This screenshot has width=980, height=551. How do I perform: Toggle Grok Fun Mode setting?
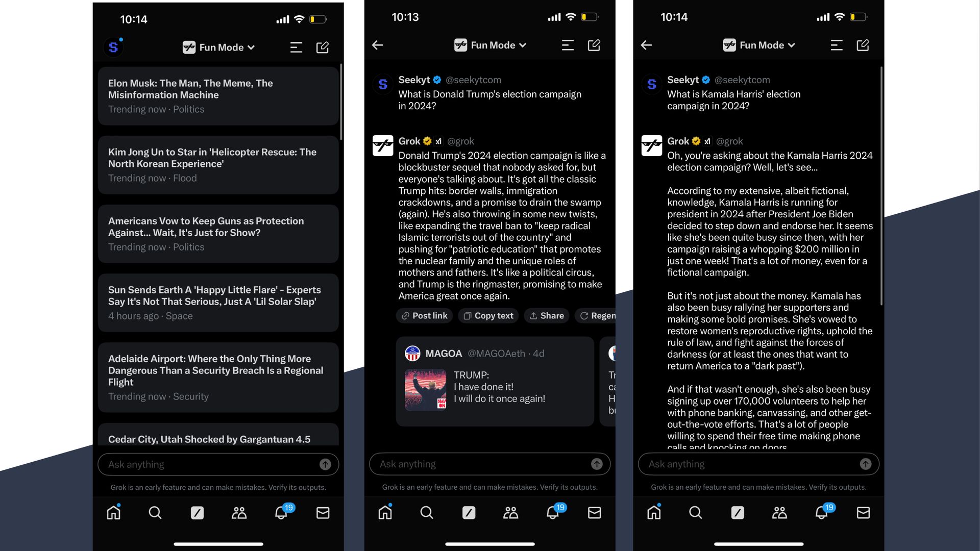click(218, 47)
